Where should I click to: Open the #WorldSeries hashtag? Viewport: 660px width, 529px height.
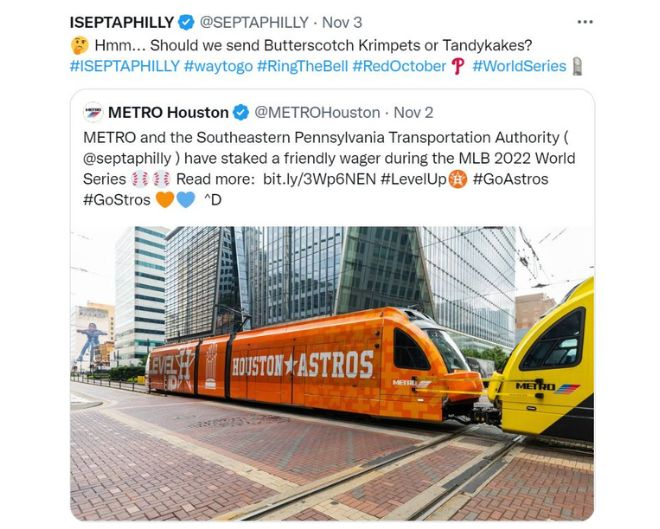coord(519,66)
